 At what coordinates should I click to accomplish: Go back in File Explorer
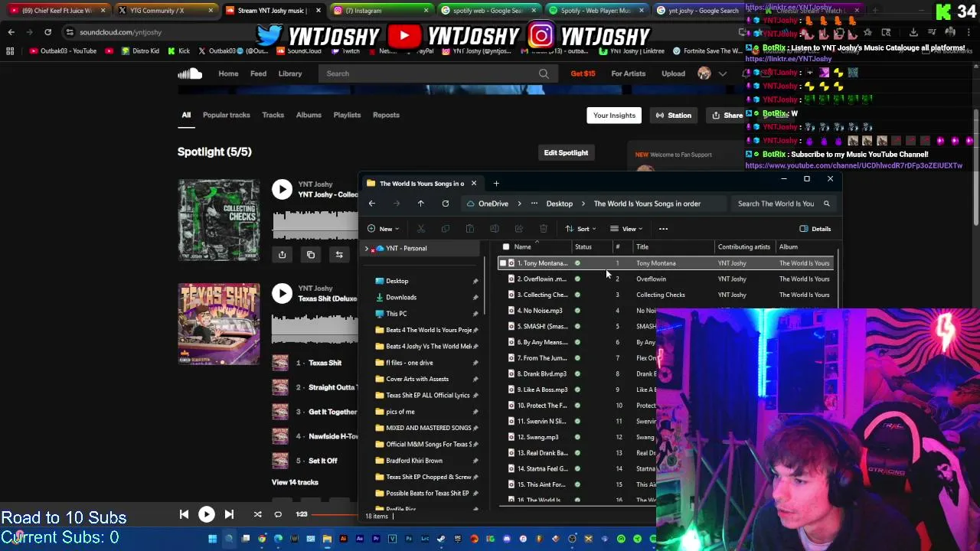pos(372,204)
